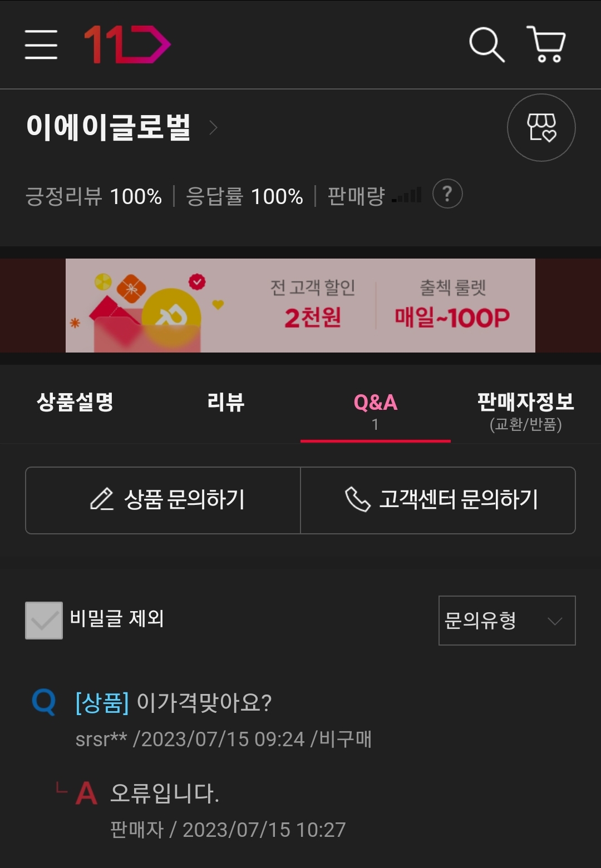Expand the question 이가격맞아요?
Viewport: 601px width, 868px height.
pyautogui.click(x=204, y=703)
